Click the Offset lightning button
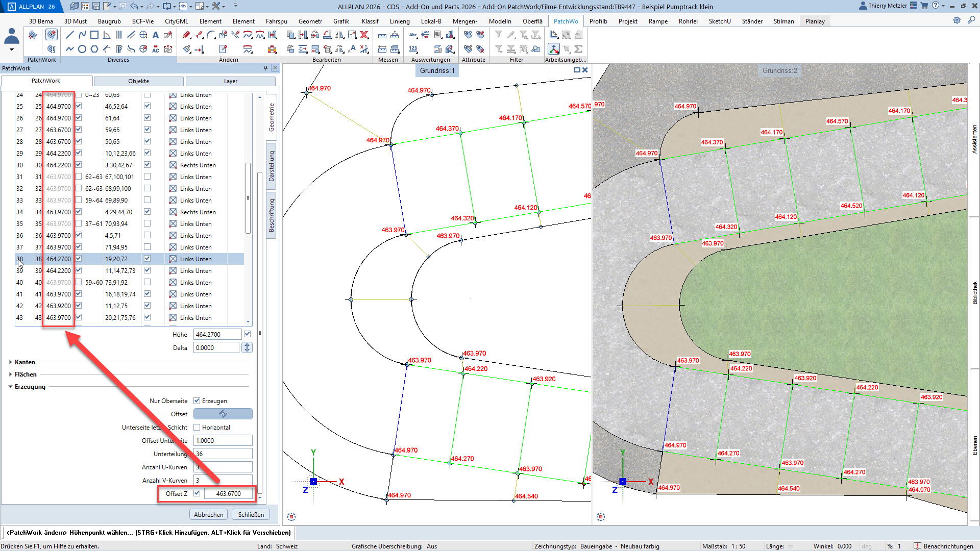 [223, 414]
